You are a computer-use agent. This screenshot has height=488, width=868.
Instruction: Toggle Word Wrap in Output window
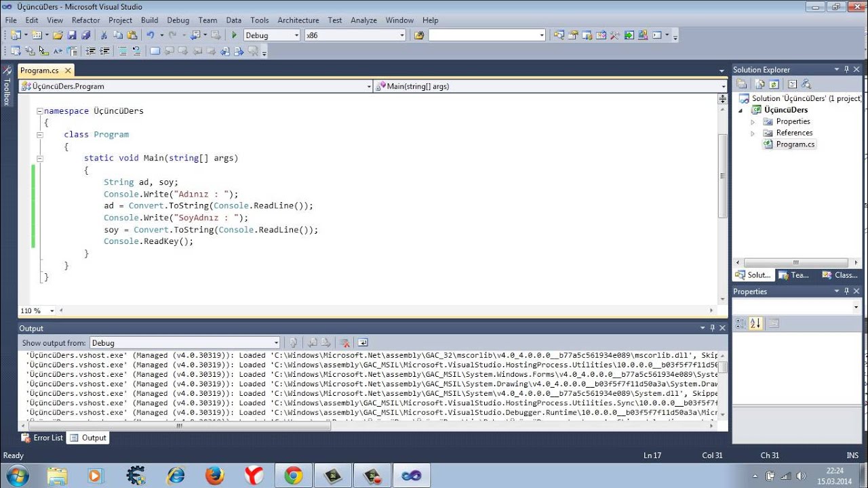tap(363, 343)
